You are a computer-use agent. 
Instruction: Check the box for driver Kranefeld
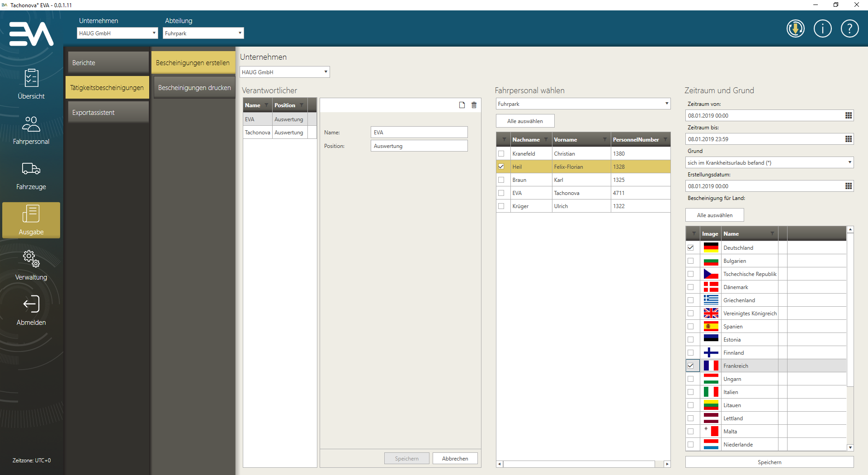pyautogui.click(x=501, y=154)
